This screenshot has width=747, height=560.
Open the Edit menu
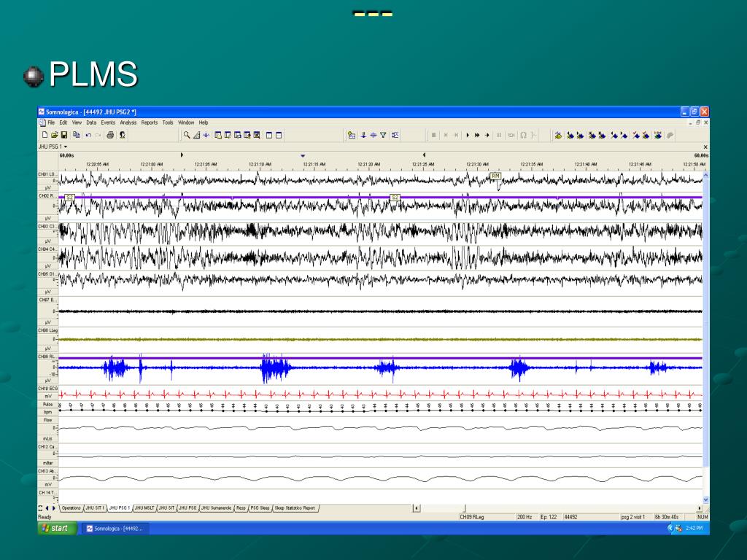(63, 122)
